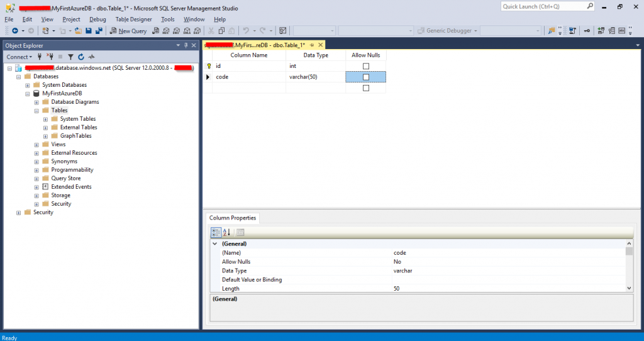Click the Disconnect plug icon

[50, 57]
